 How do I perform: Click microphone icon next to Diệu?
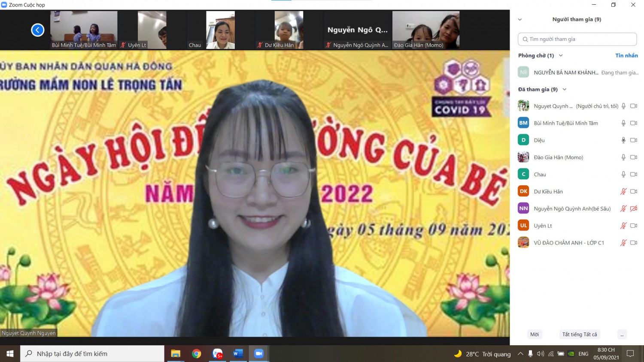[623, 140]
